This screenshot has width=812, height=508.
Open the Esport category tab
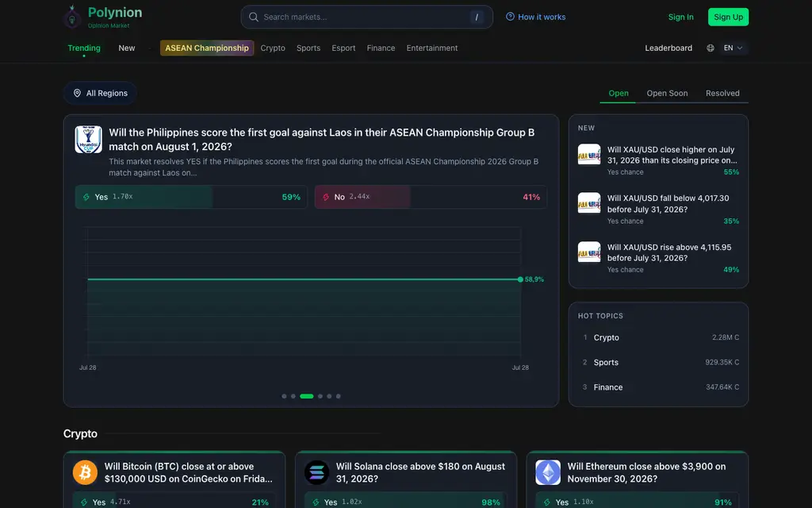click(x=343, y=48)
